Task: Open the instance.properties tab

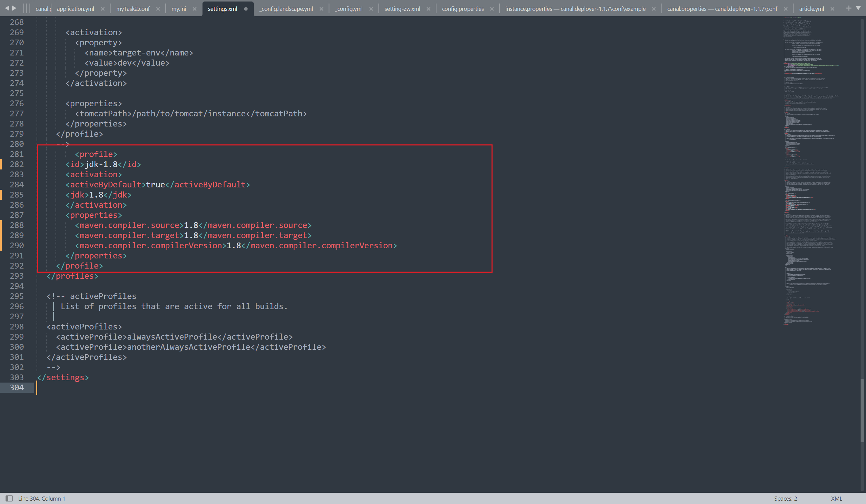Action: tap(575, 8)
